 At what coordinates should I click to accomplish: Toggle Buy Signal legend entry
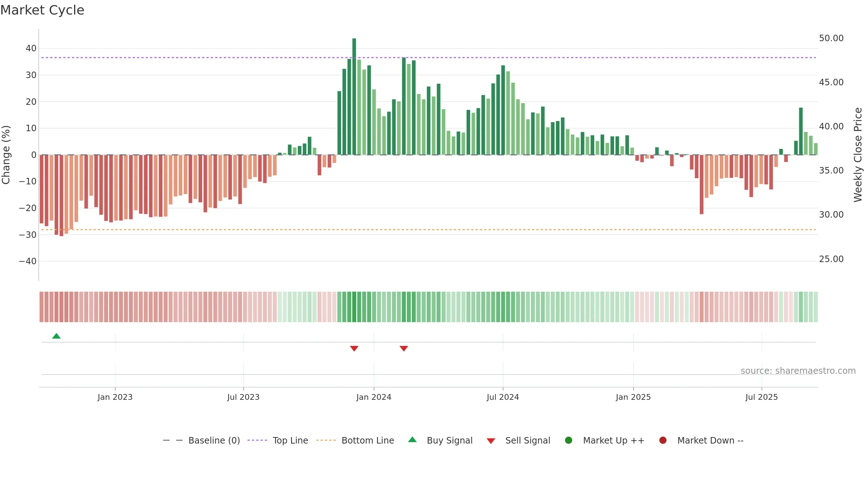tap(440, 441)
